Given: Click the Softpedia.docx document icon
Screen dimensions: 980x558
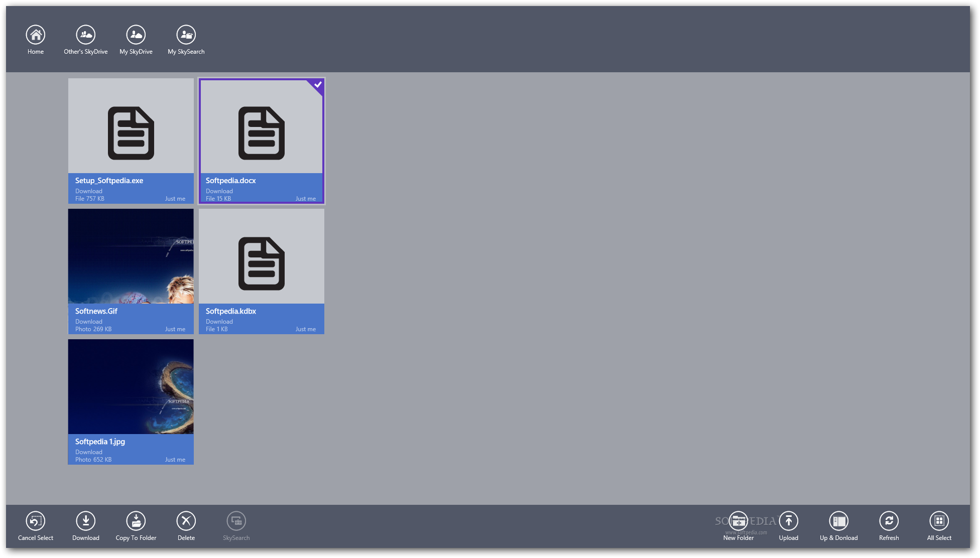Looking at the screenshot, I should [262, 133].
